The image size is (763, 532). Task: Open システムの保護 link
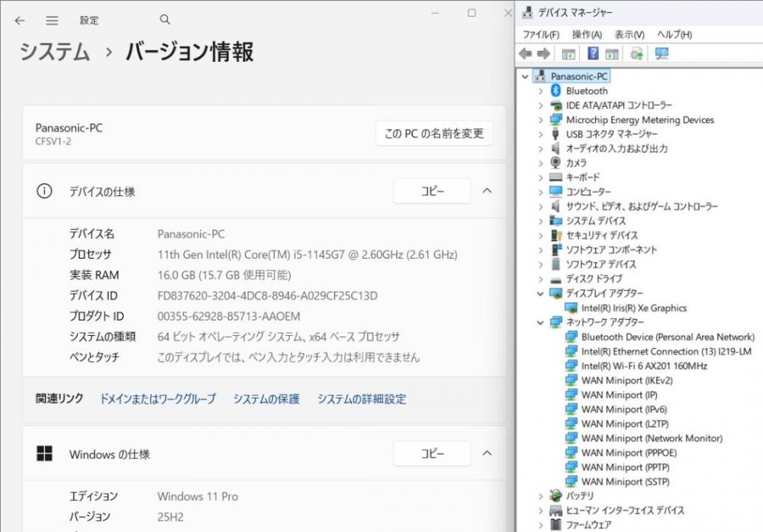(266, 398)
